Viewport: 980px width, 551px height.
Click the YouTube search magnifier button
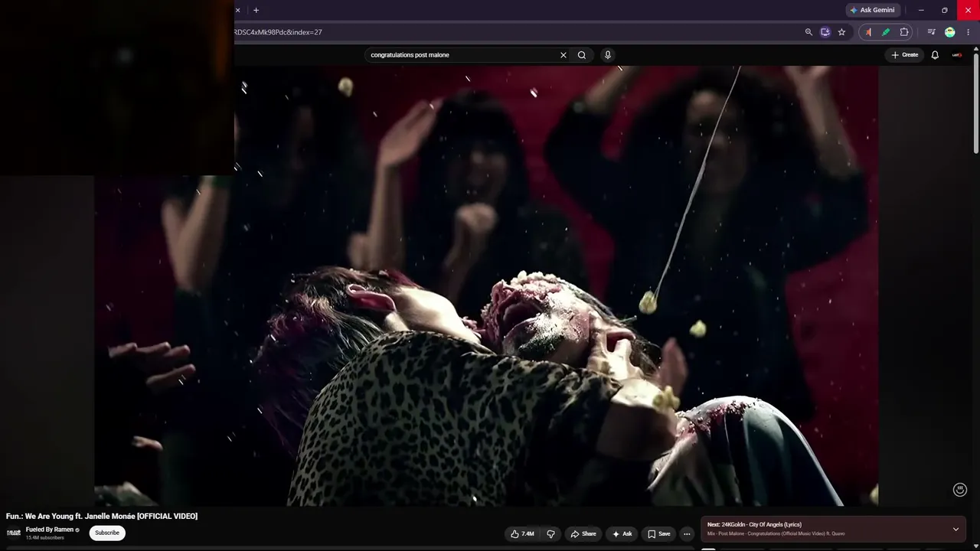pyautogui.click(x=582, y=55)
